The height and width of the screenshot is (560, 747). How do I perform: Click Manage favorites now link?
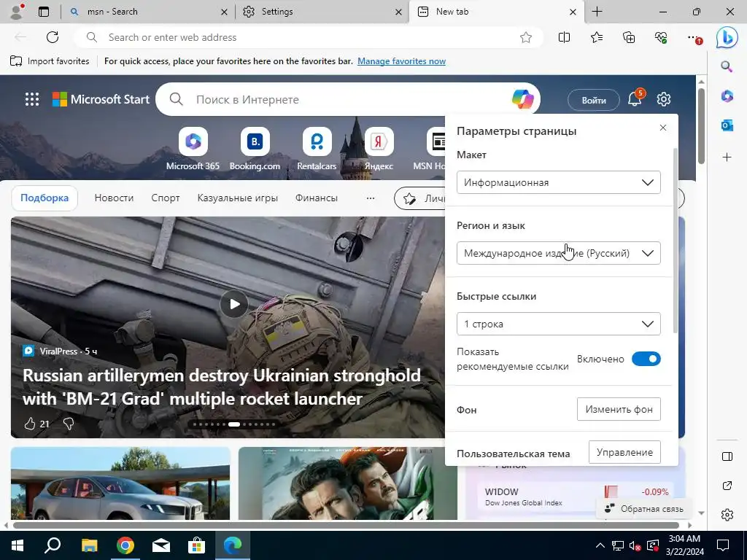[402, 61]
